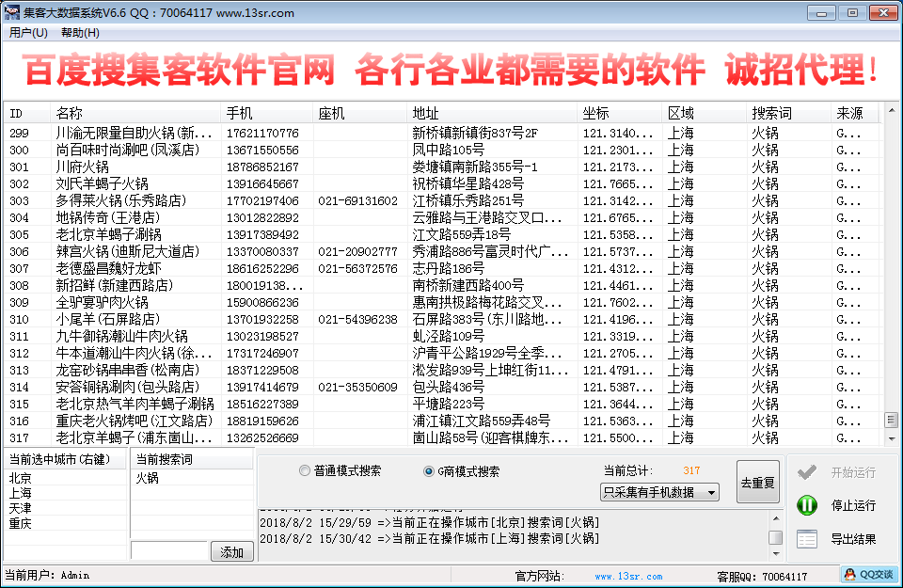Click phone number 13701932258

[262, 320]
